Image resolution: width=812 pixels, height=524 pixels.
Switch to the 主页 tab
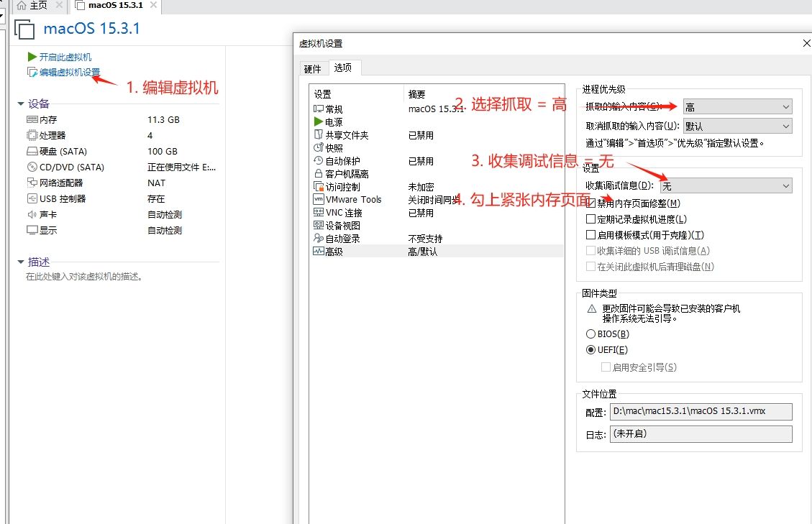[32, 6]
